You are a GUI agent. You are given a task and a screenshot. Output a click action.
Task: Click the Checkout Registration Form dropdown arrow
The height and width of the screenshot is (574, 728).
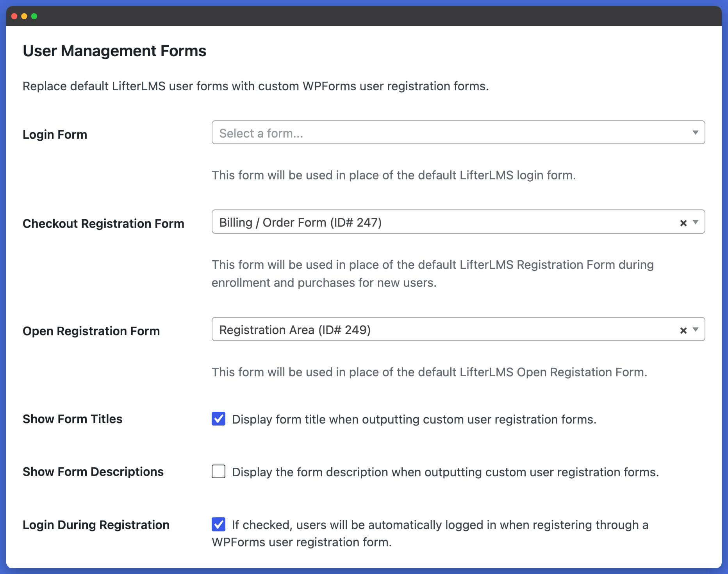click(695, 222)
